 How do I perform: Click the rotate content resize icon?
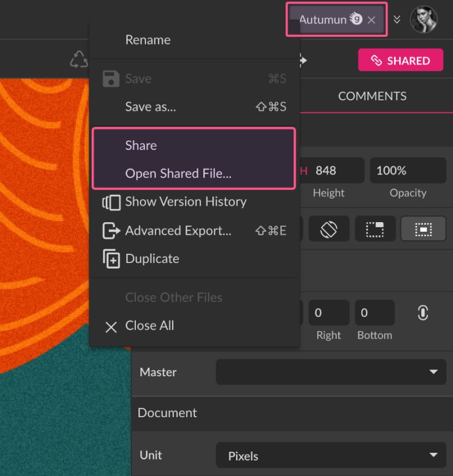click(329, 228)
